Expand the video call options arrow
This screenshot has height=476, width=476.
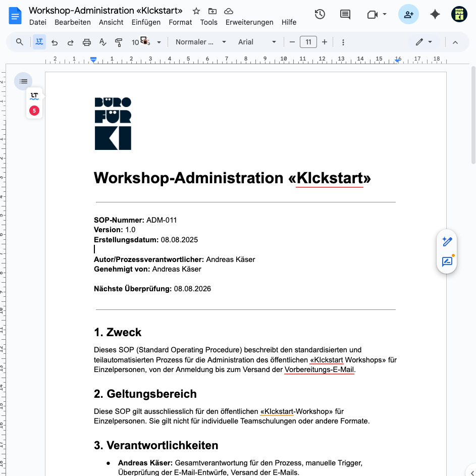385,14
